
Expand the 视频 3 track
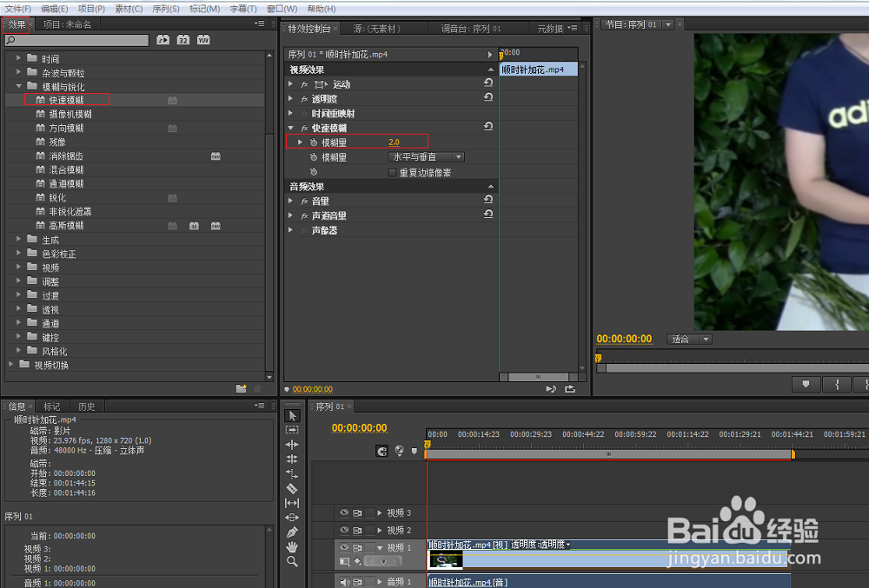[380, 512]
